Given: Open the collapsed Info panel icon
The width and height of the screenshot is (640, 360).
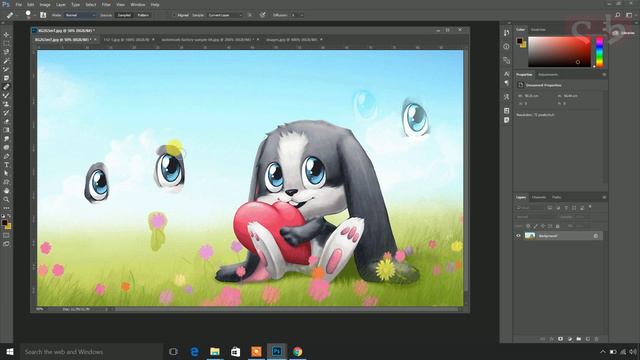Looking at the screenshot, I should [x=507, y=47].
